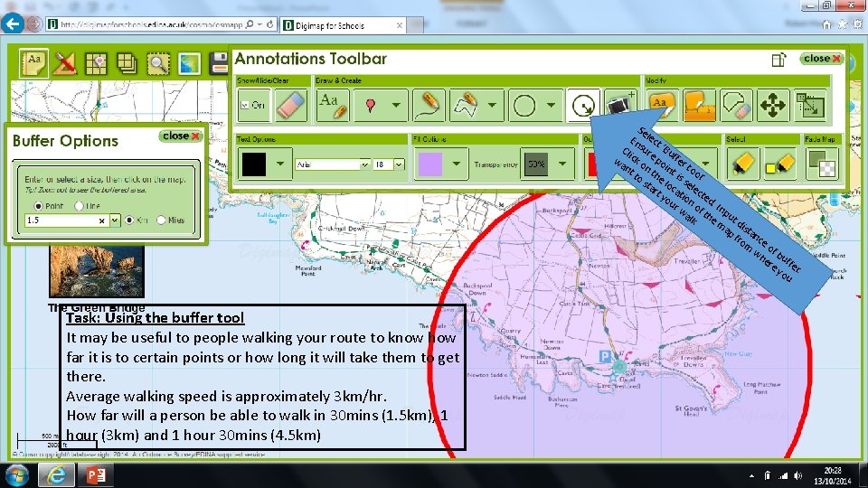Click the browser refresh button

coord(270,24)
